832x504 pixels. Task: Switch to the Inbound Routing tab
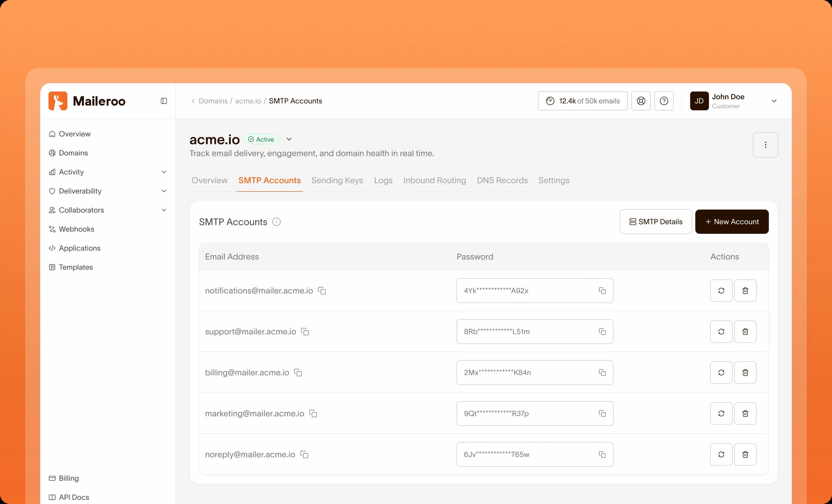click(x=434, y=180)
